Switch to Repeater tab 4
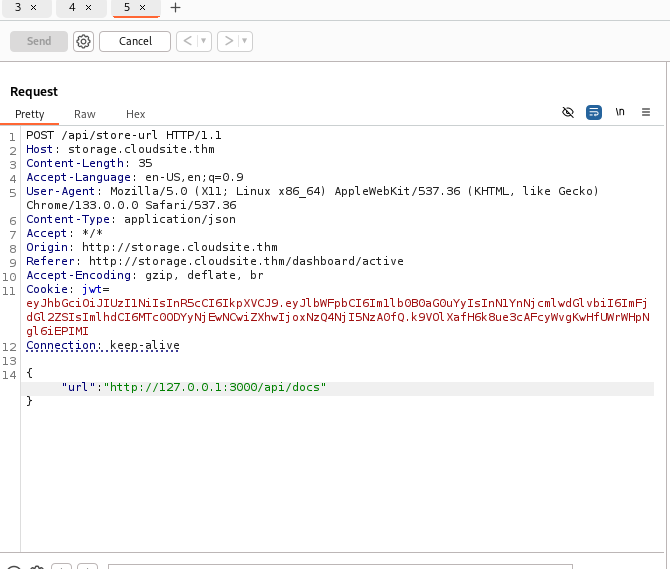 tap(72, 8)
